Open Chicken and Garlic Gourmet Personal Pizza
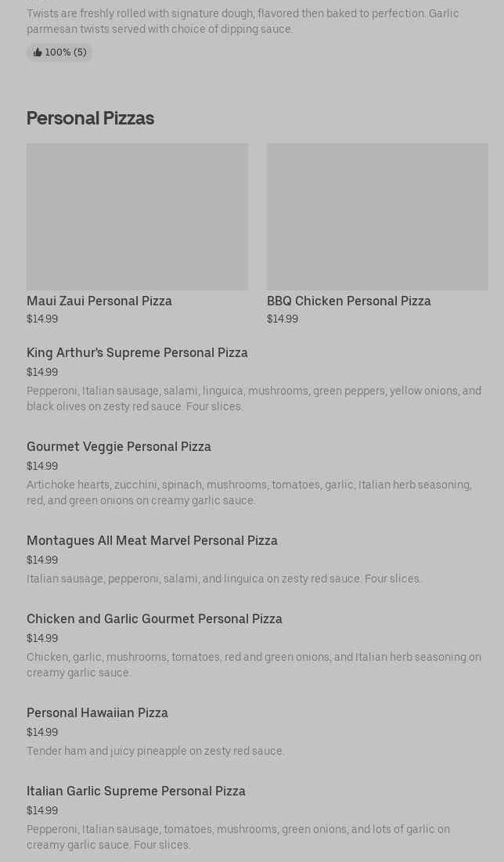Image resolution: width=504 pixels, height=862 pixels. pyautogui.click(x=154, y=619)
